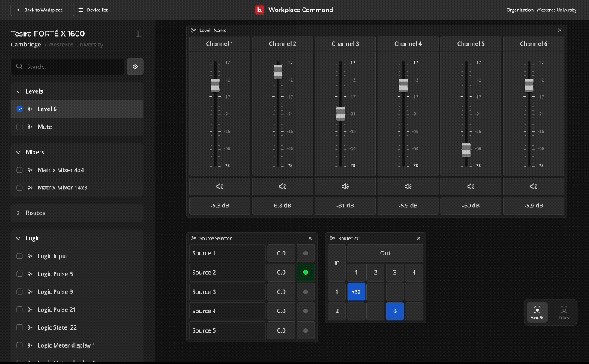The width and height of the screenshot is (589, 364).
Task: Check the Matrix Mixer 14x3 checkbox
Action: click(x=20, y=188)
